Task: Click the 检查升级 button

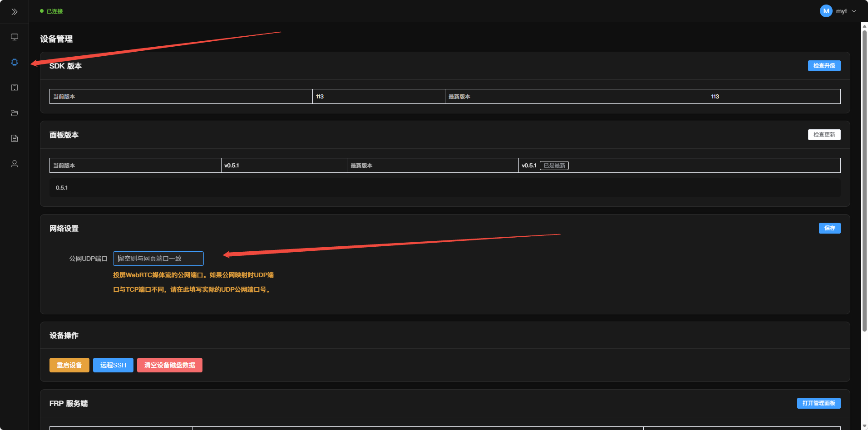Action: 824,66
